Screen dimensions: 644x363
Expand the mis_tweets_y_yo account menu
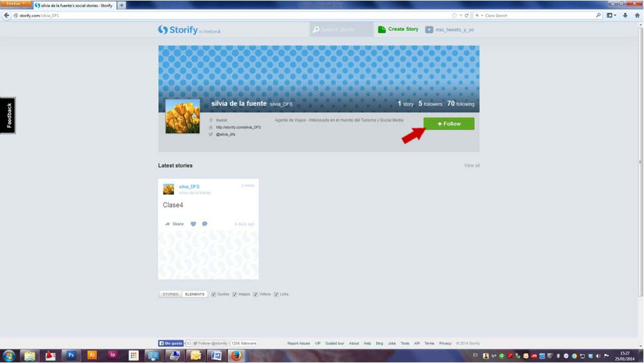[x=449, y=29]
